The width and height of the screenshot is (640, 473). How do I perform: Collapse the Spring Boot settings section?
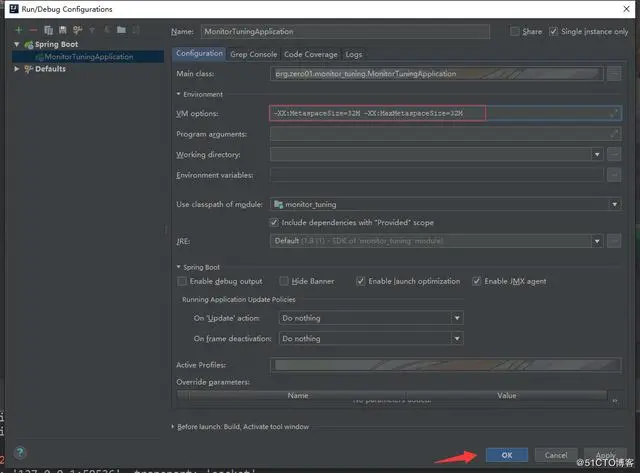[x=178, y=267]
